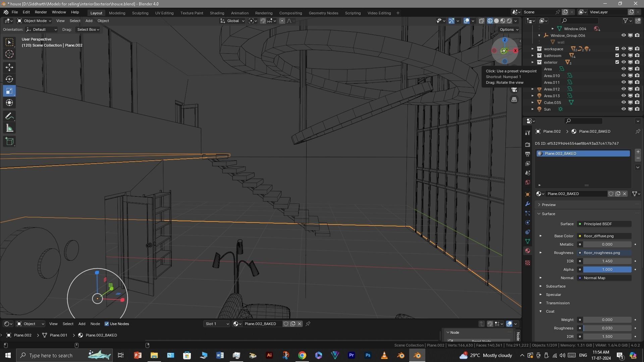Toggle X-ray viewport display
Image resolution: width=644 pixels, height=362 pixels.
tap(481, 21)
